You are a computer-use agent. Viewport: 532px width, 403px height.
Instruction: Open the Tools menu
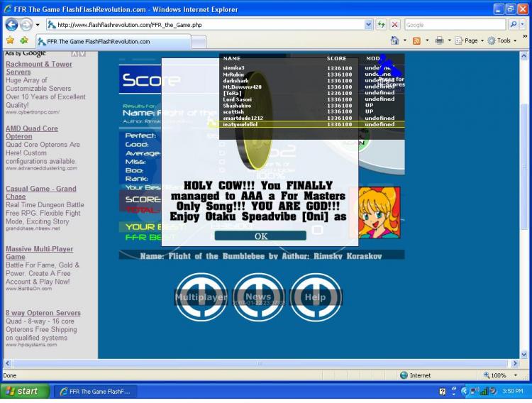[502, 40]
